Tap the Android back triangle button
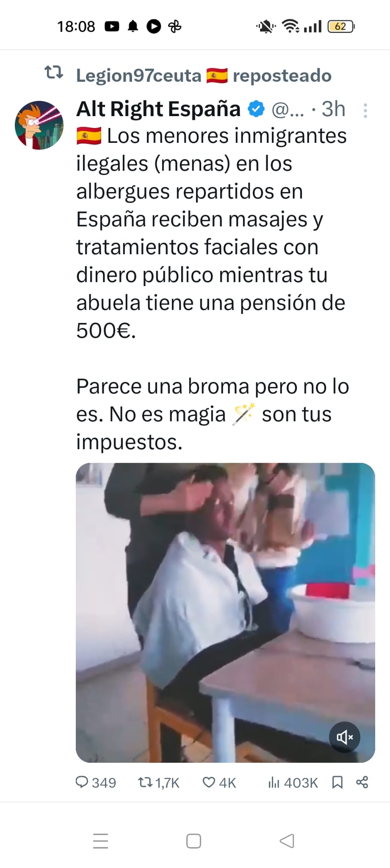The height and width of the screenshot is (868, 390). point(287,841)
